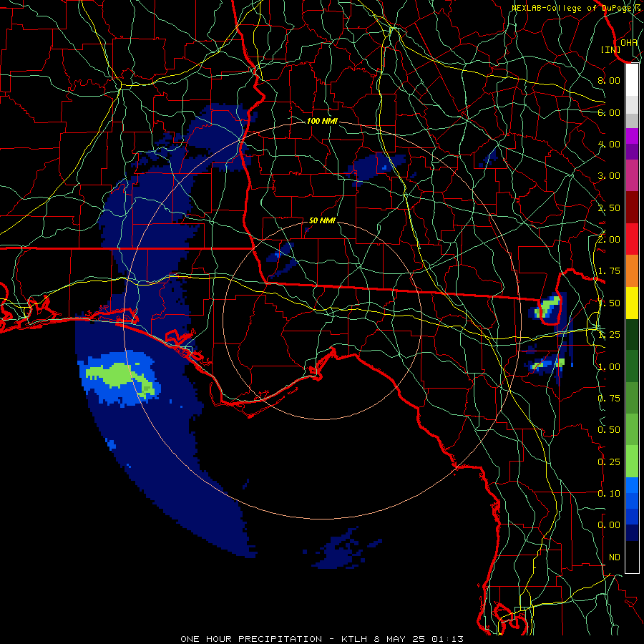Select the 3.00 legend value
This screenshot has height=644, width=644.
coord(609,176)
